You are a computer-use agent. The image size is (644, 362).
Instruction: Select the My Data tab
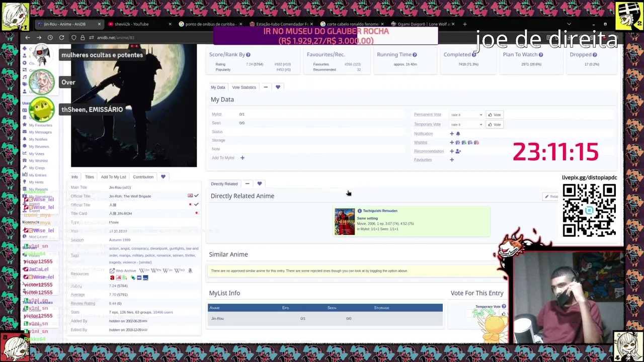pos(218,87)
